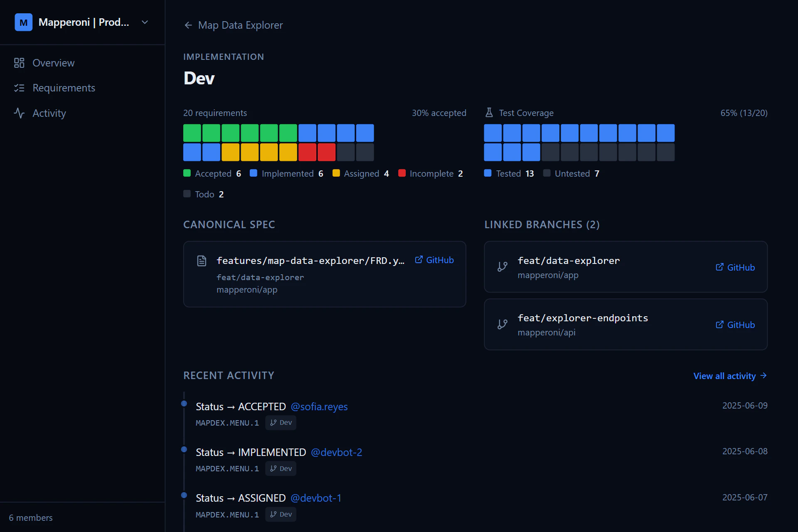Open the workspace switcher dropdown

pyautogui.click(x=145, y=22)
